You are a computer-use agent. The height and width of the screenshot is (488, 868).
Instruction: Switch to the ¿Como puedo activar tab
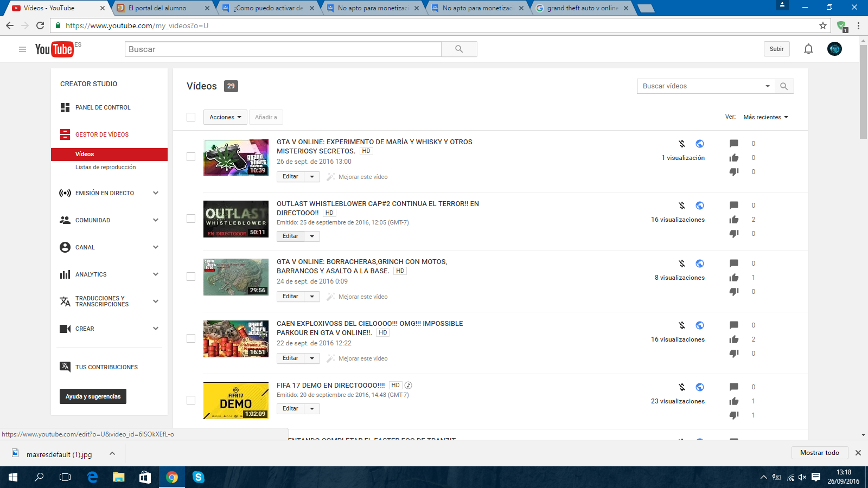coord(268,8)
